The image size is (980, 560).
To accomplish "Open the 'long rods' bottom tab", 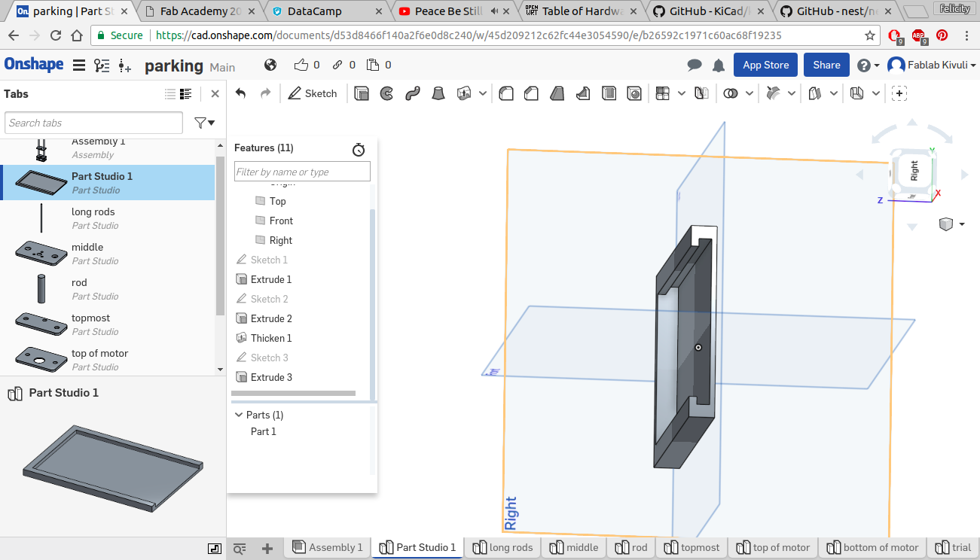I will (502, 547).
